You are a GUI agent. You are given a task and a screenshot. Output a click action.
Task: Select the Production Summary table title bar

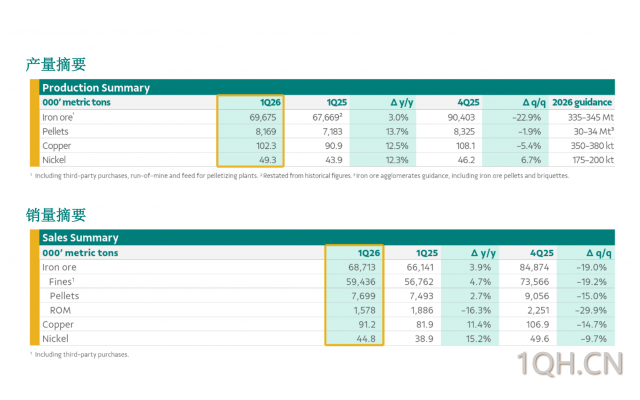[96, 88]
